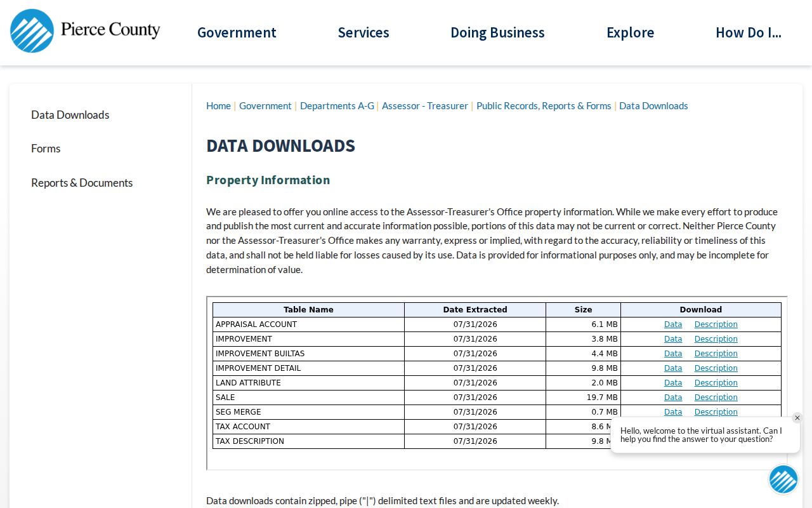Download APPRAISAL ACCOUNT data file
The width and height of the screenshot is (812, 508).
673,324
